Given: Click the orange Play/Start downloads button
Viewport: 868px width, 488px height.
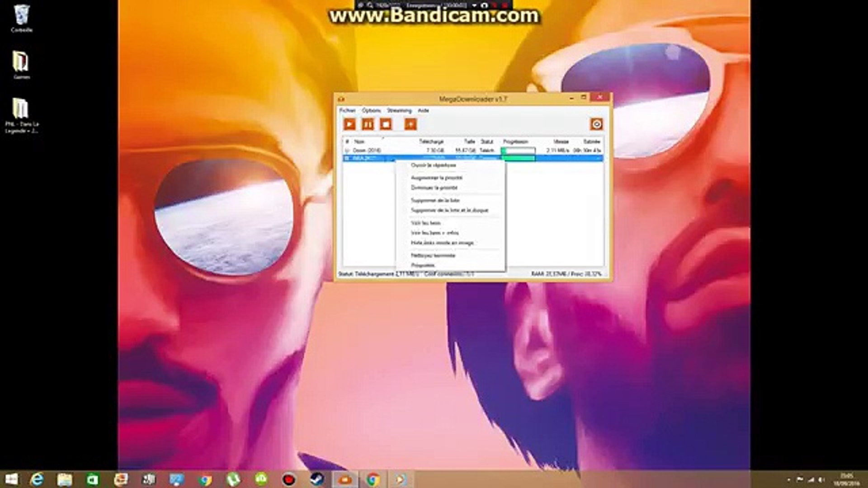Looking at the screenshot, I should [x=349, y=124].
